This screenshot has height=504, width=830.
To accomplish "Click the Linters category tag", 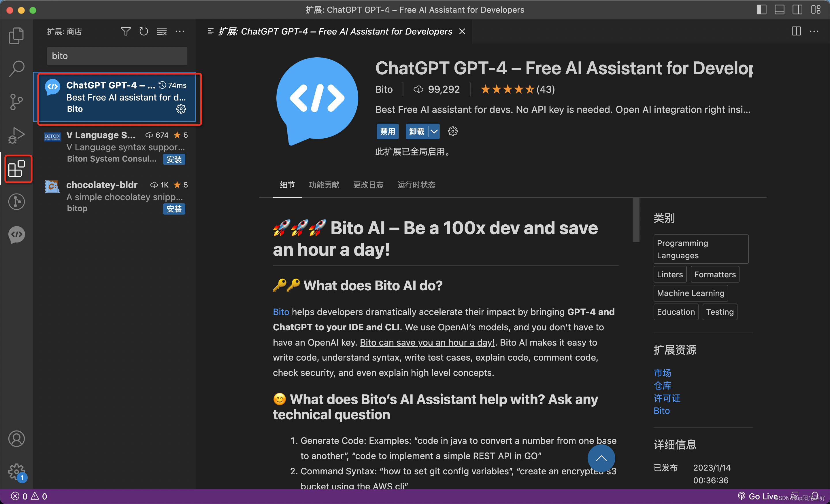I will pyautogui.click(x=670, y=274).
